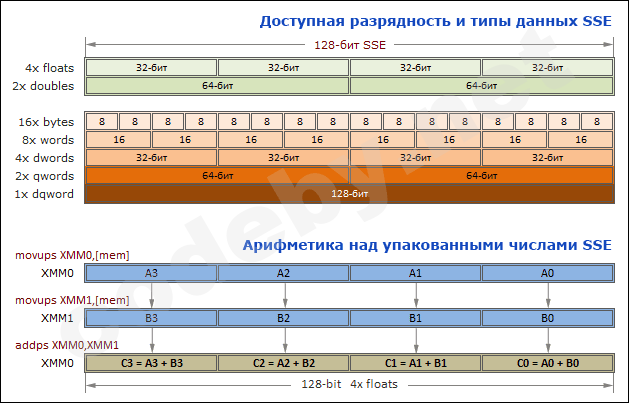Click the XMM0 label beside the C3 row

click(57, 363)
